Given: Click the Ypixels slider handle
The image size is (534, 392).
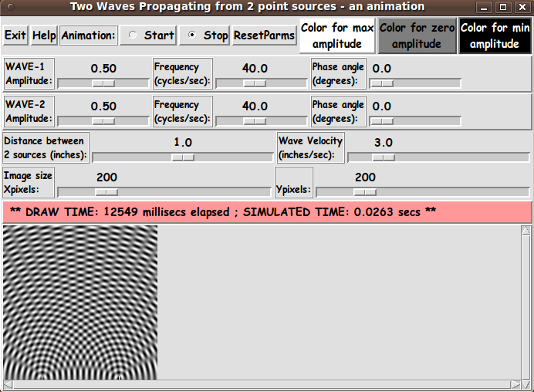Looking at the screenshot, I should pos(365,192).
